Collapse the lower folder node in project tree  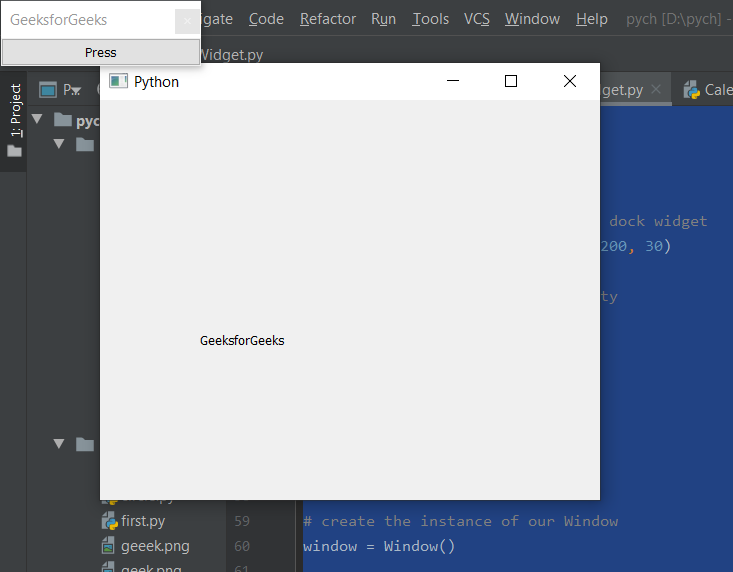coord(59,443)
